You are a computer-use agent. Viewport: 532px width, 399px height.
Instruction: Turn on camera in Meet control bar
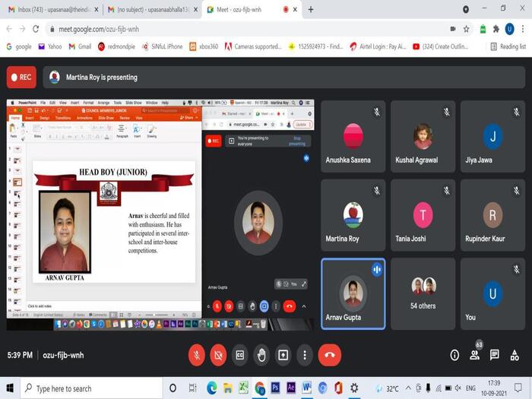218,355
